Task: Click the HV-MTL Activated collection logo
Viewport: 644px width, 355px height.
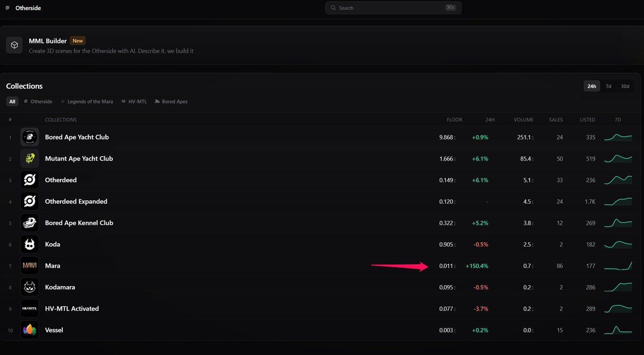Action: 30,309
